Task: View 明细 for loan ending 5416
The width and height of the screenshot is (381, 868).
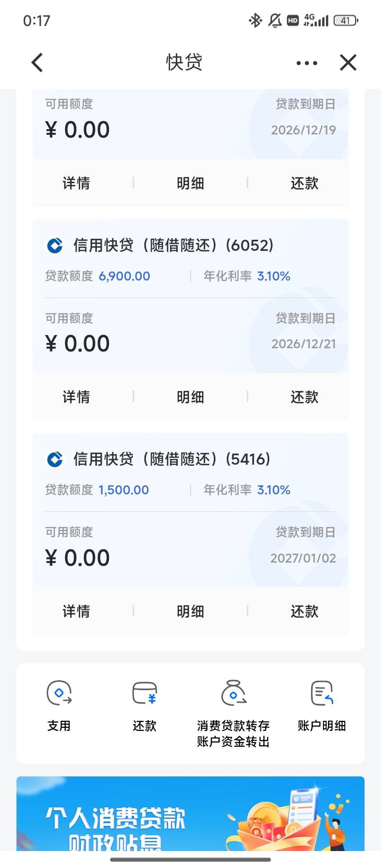Action: coord(190,611)
